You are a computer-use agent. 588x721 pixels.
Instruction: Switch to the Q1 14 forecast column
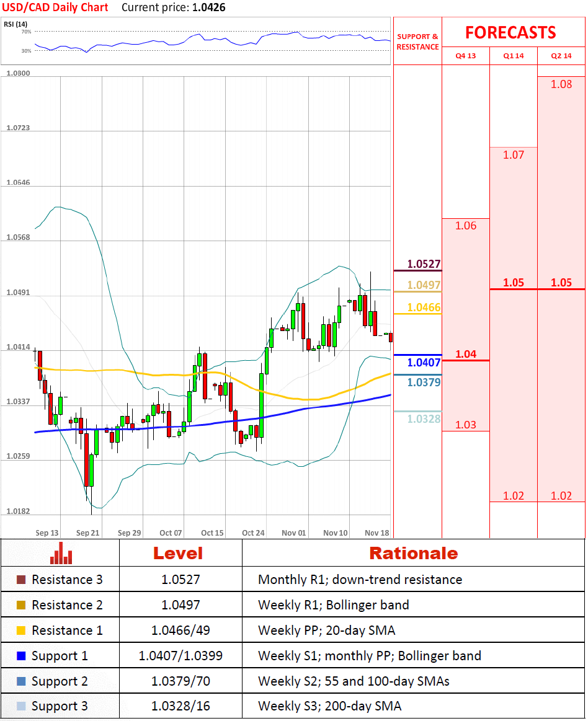[513, 56]
